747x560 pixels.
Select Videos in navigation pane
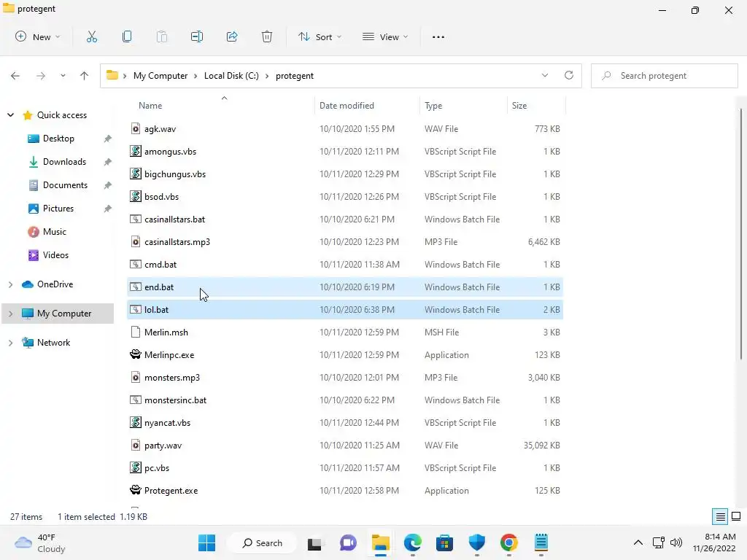tap(55, 255)
